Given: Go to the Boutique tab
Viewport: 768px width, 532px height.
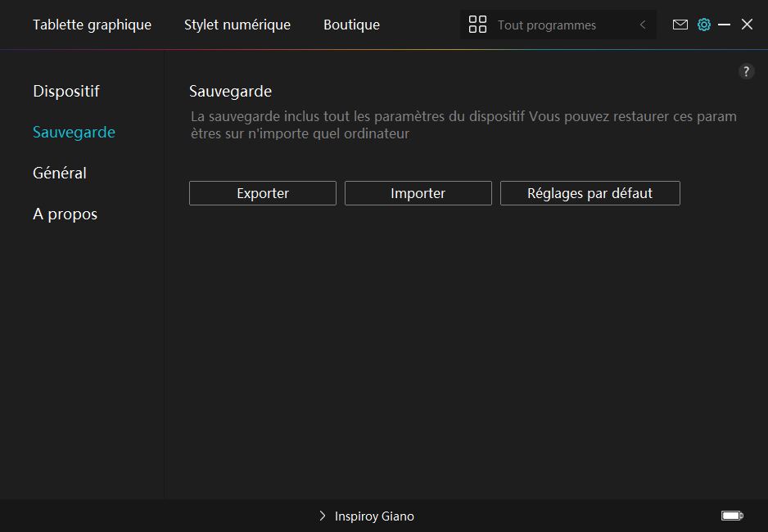Looking at the screenshot, I should click(x=351, y=25).
